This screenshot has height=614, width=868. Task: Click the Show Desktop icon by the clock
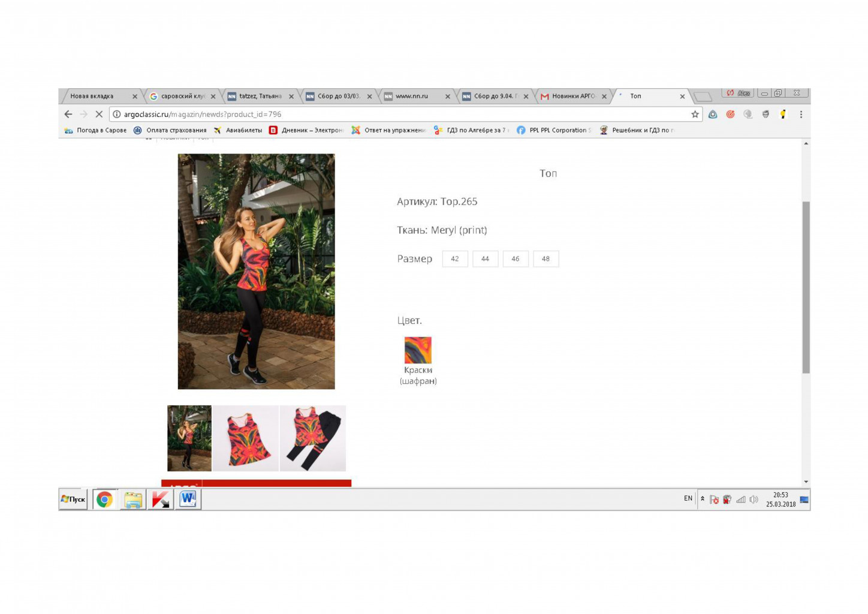pos(804,499)
